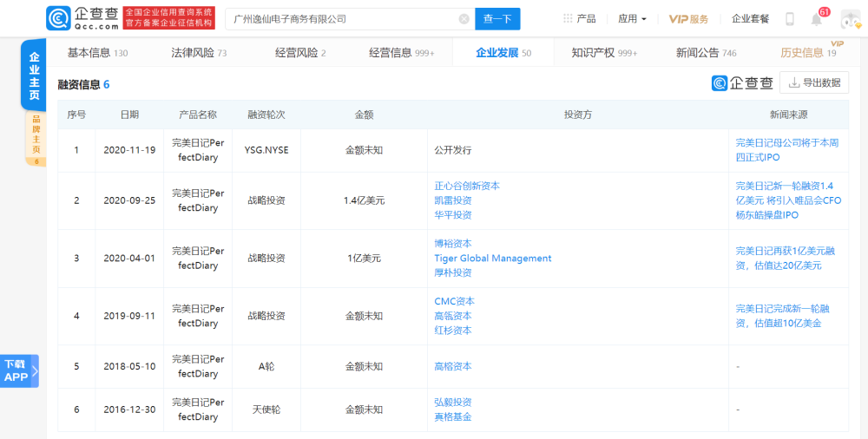Click date cell 2019-09-11

click(x=129, y=316)
